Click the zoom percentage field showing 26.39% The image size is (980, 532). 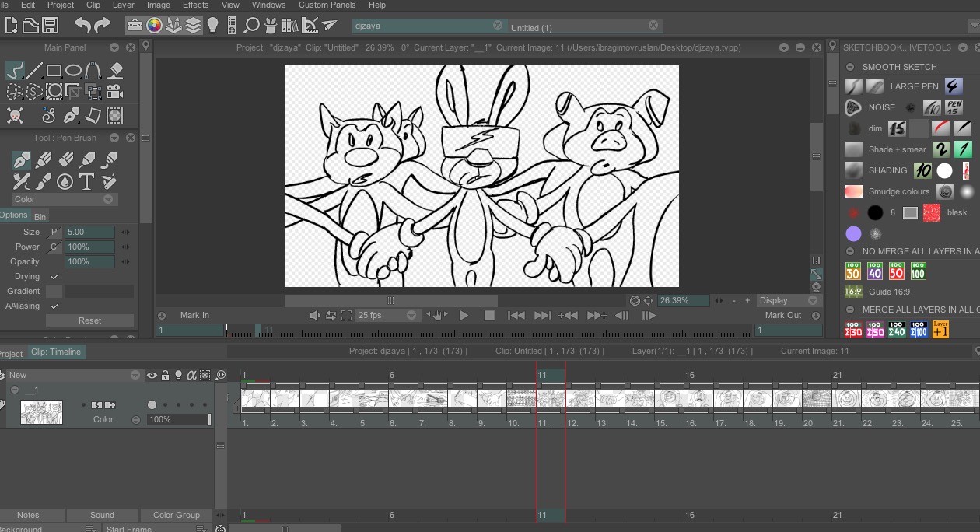683,300
